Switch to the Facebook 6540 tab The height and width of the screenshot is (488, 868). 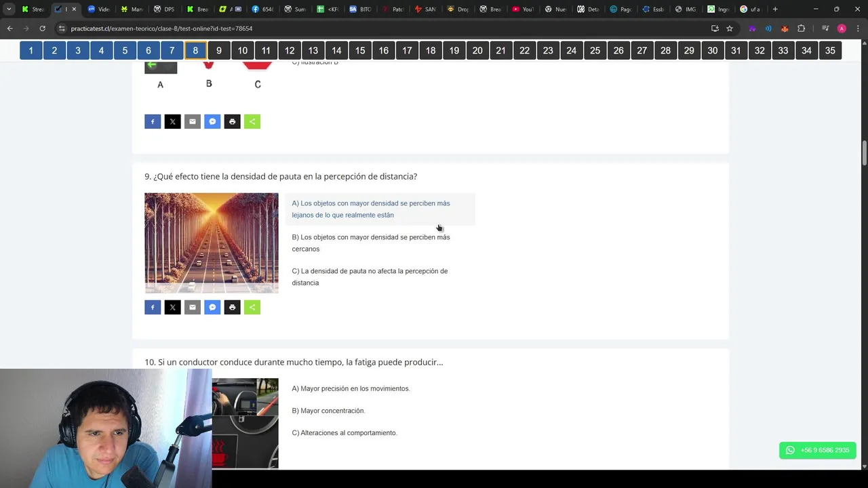pyautogui.click(x=262, y=9)
